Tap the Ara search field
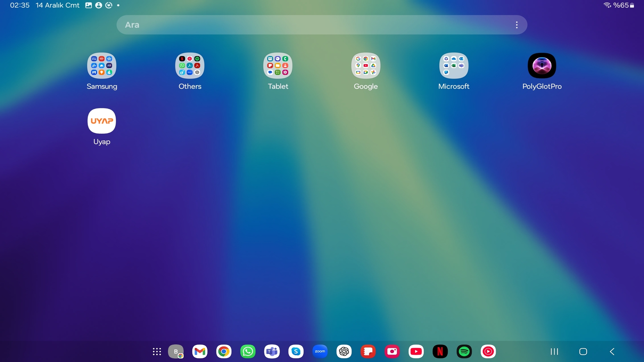 pos(322,25)
